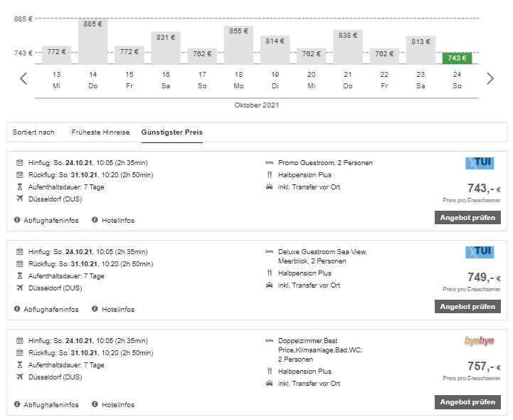513x420 pixels.
Task: Click the previous dates left arrow
Action: click(x=23, y=78)
